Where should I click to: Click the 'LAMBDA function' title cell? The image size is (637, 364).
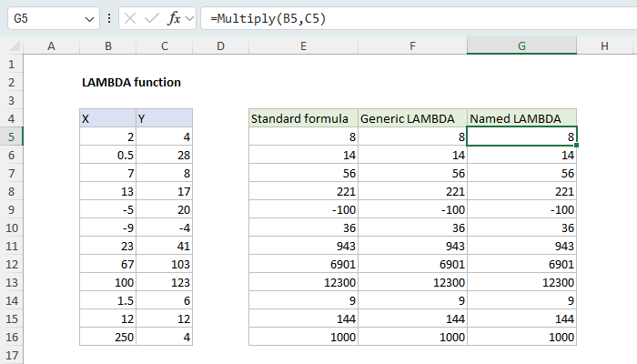[131, 83]
